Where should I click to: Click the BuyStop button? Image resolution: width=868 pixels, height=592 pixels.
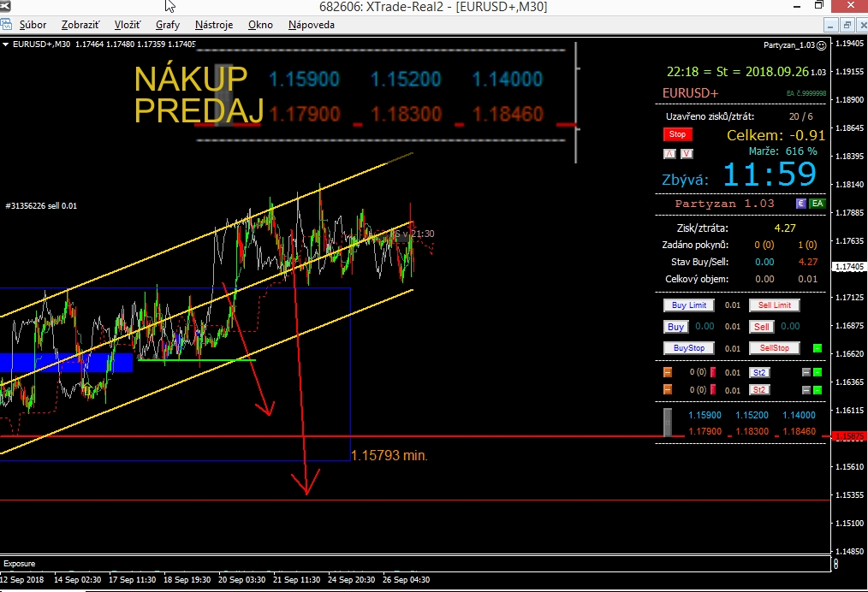688,348
